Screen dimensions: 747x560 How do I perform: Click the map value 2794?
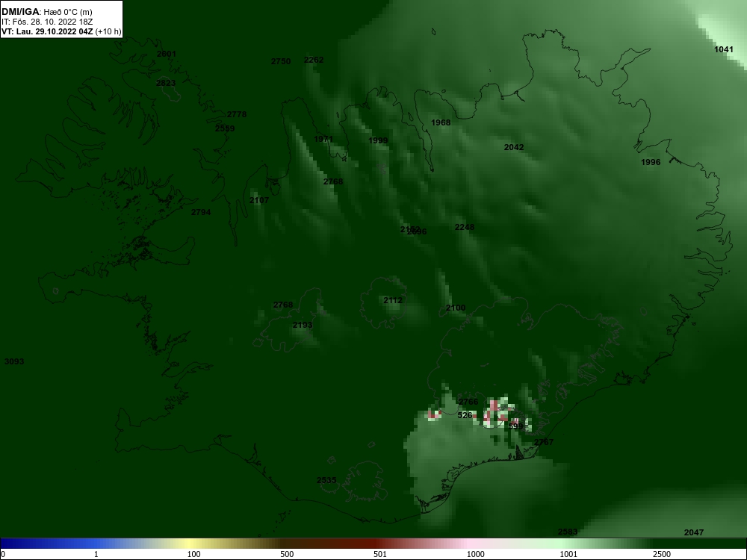coord(200,212)
